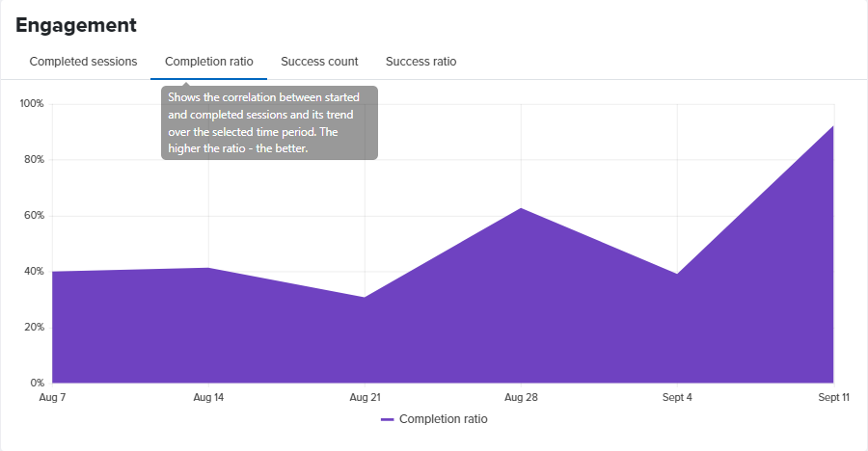Screen dimensions: 868x451
Task: Click the 'Engagement' heading
Action: tap(76, 25)
